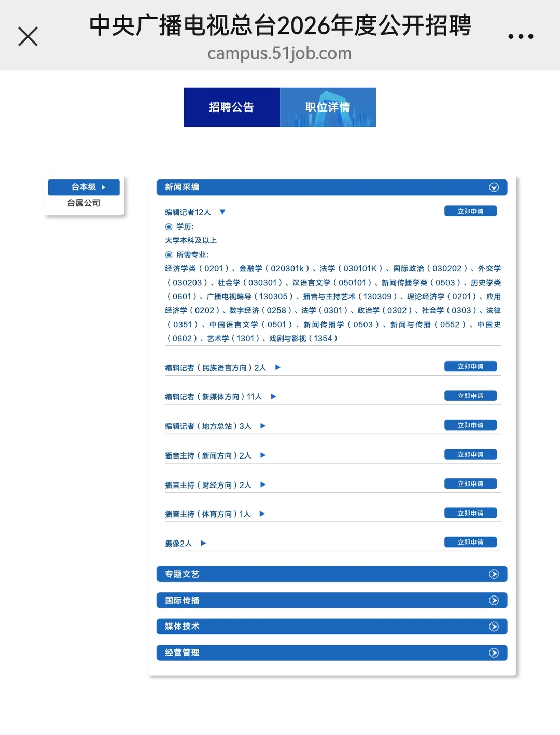Switch to the 职位详情 tab
Image resolution: width=560 pixels, height=735 pixels.
[x=328, y=107]
